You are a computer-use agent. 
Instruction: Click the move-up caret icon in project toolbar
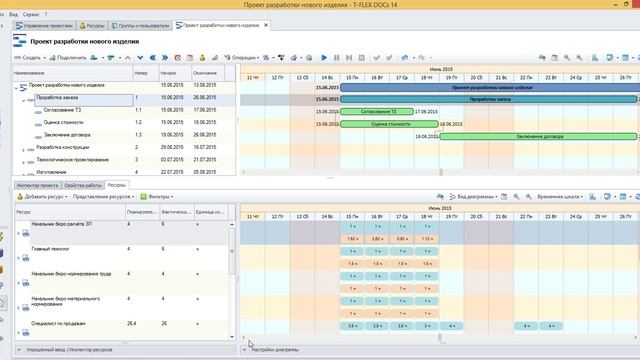pos(128,58)
